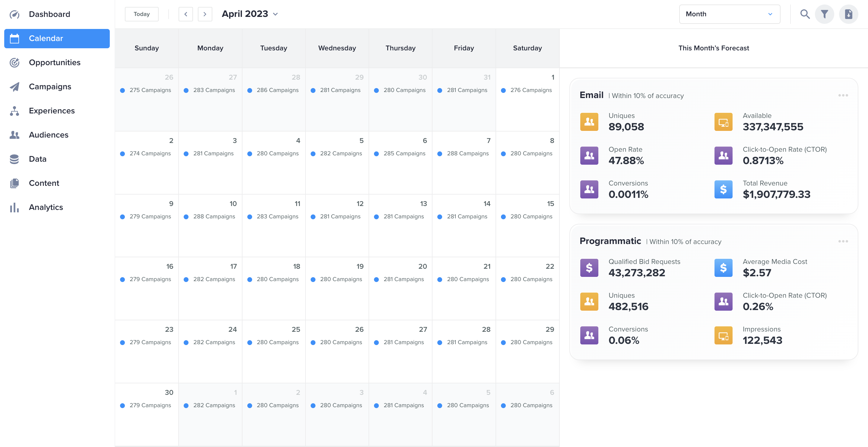Image resolution: width=868 pixels, height=447 pixels.
Task: Click the search magnifier icon
Action: pyautogui.click(x=805, y=14)
